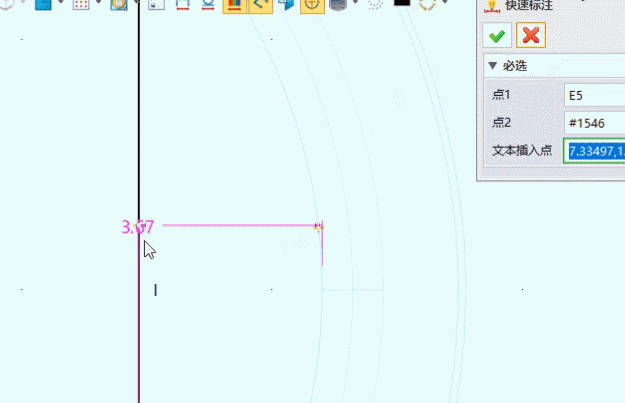Click the red dotted grid toolbar icon
Screen dimensions: 625x403
coord(81,4)
